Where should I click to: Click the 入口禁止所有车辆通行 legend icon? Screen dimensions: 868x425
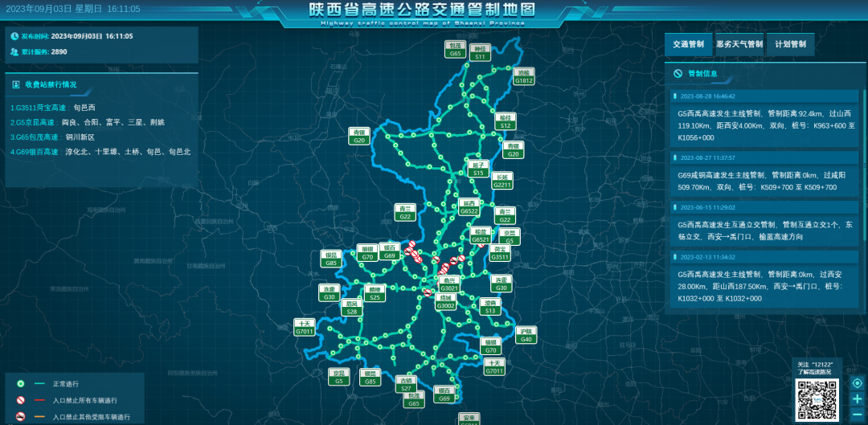tap(20, 400)
